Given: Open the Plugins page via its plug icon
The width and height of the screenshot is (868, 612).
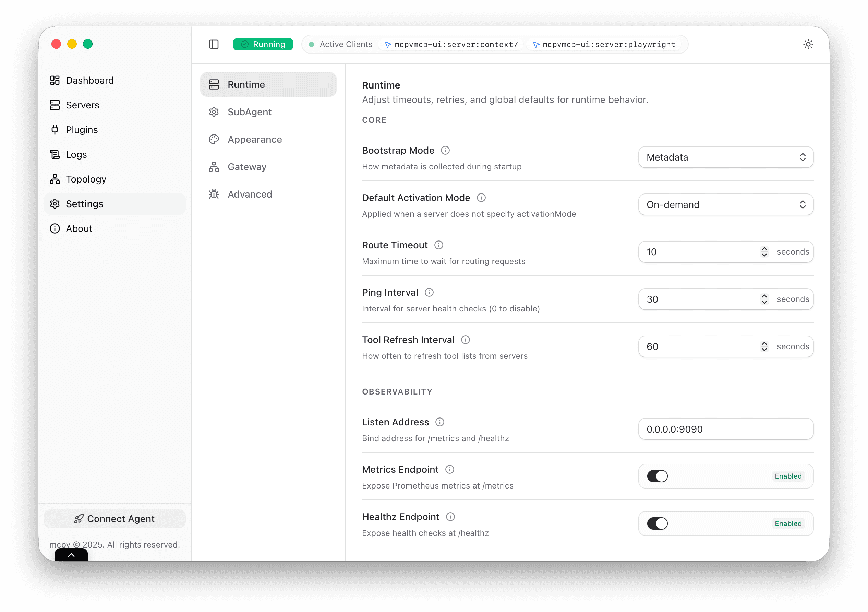Looking at the screenshot, I should point(55,129).
